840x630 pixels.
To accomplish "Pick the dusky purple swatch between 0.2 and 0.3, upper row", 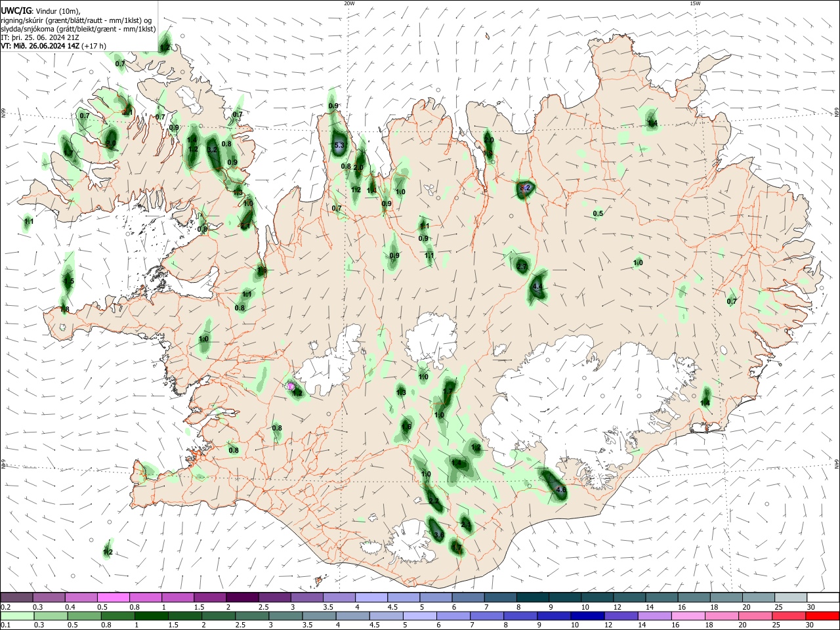I will [17, 597].
